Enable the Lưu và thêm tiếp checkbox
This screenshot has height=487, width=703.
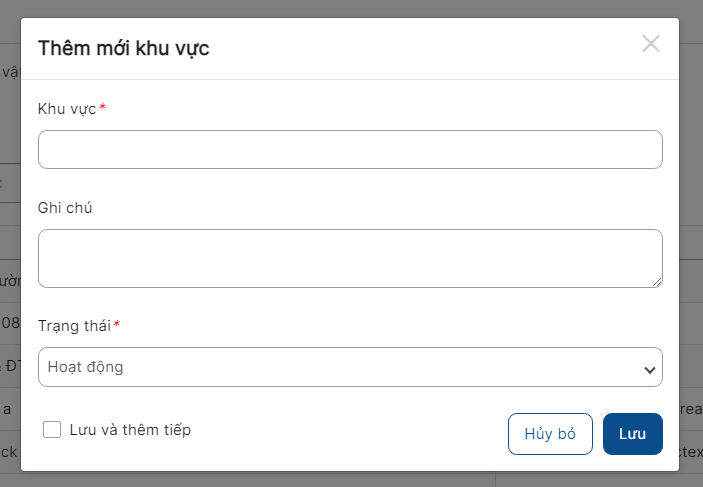tap(52, 430)
